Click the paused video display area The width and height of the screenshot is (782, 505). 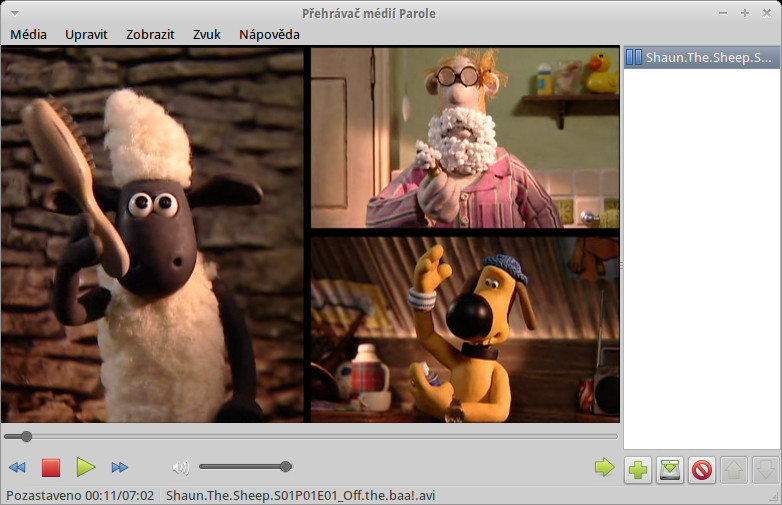pos(310,234)
